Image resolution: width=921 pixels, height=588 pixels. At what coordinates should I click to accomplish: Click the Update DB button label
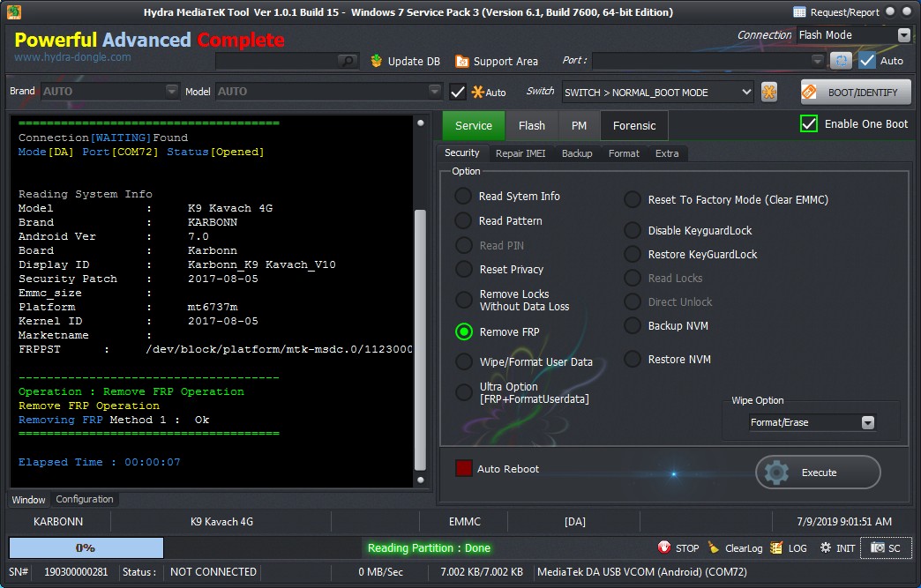pos(414,61)
